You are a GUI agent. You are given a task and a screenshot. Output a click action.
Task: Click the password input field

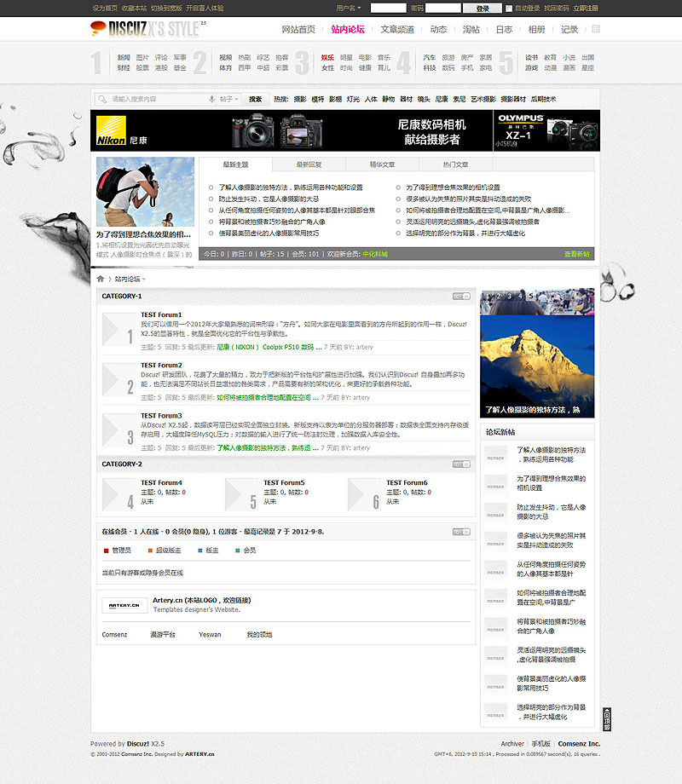[442, 8]
